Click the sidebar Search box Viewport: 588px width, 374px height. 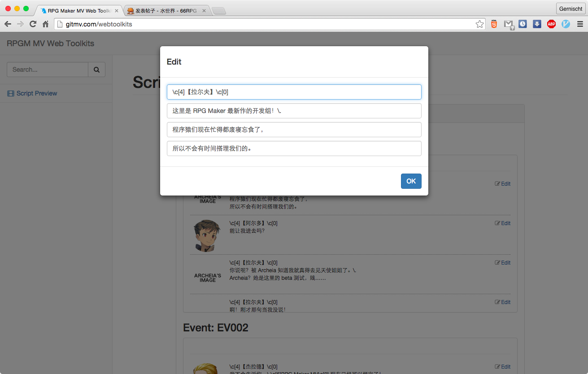48,70
